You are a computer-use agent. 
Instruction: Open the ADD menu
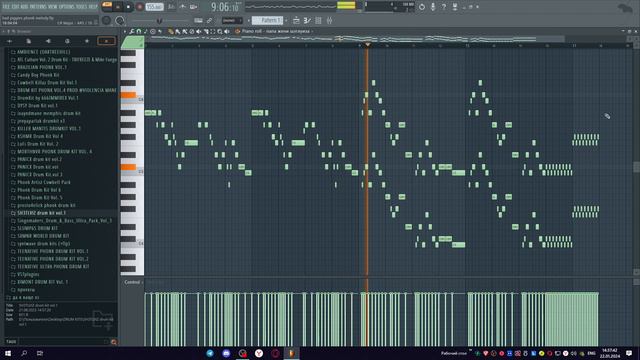(x=24, y=7)
